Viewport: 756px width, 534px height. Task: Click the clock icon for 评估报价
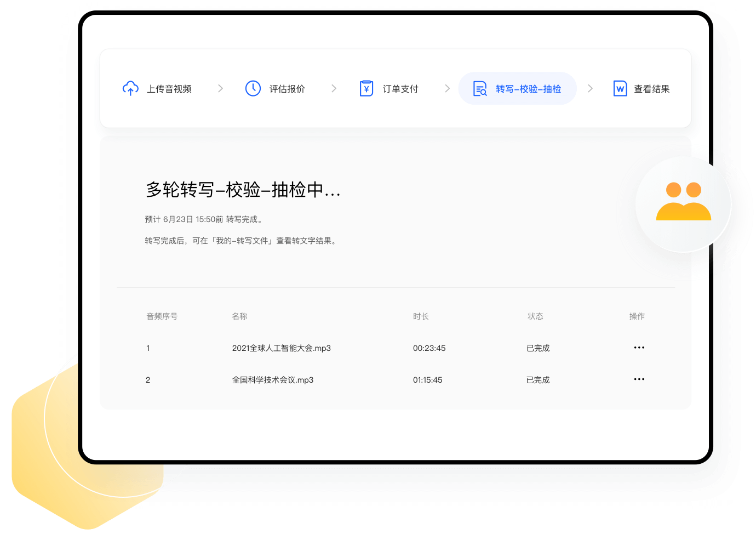coord(253,88)
